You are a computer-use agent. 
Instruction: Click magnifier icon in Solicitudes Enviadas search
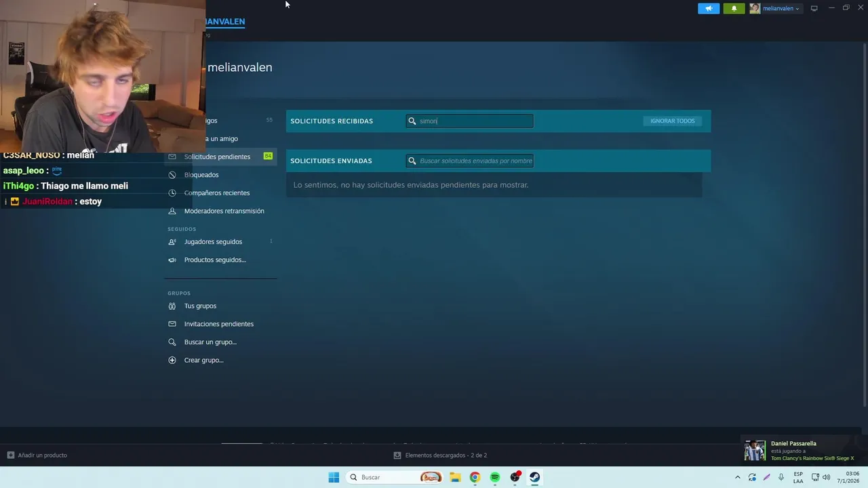pos(412,161)
